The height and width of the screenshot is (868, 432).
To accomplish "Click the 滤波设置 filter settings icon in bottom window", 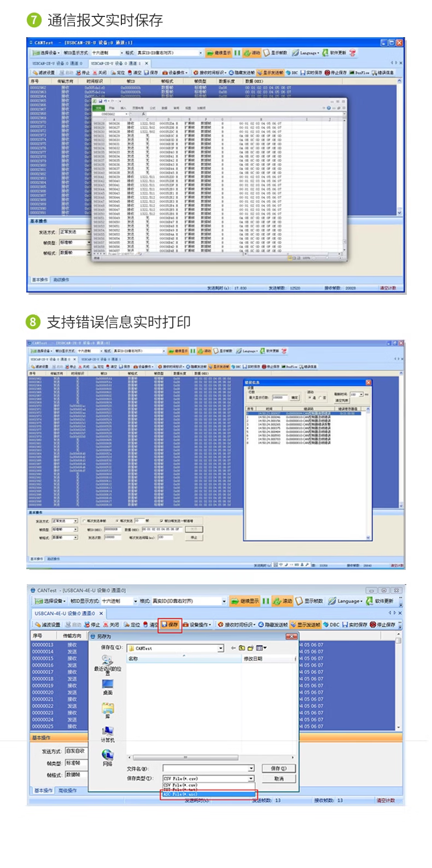I will (x=48, y=625).
